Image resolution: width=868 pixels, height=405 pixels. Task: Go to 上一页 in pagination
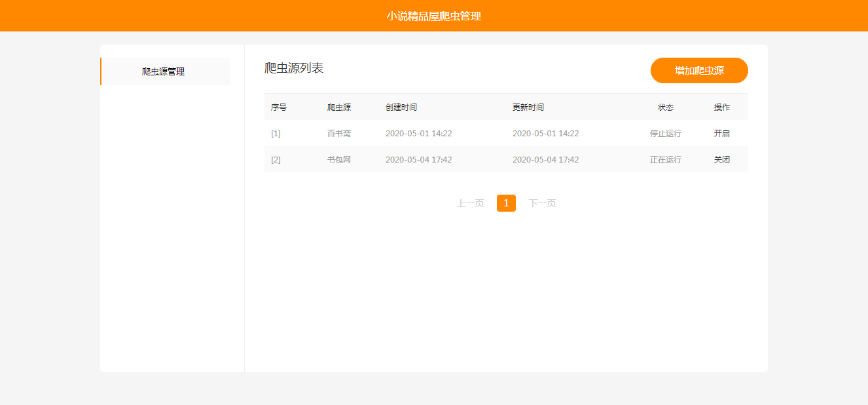point(471,203)
